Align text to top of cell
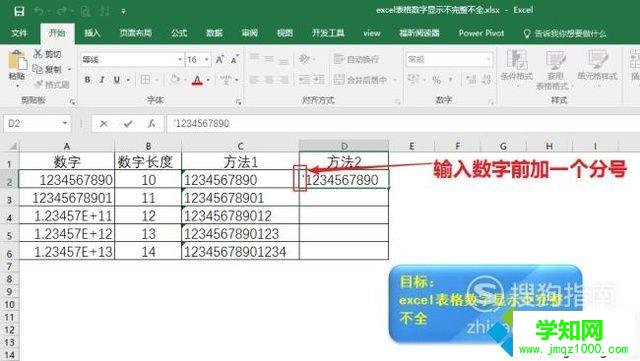The width and height of the screenshot is (640, 361). [x=254, y=58]
